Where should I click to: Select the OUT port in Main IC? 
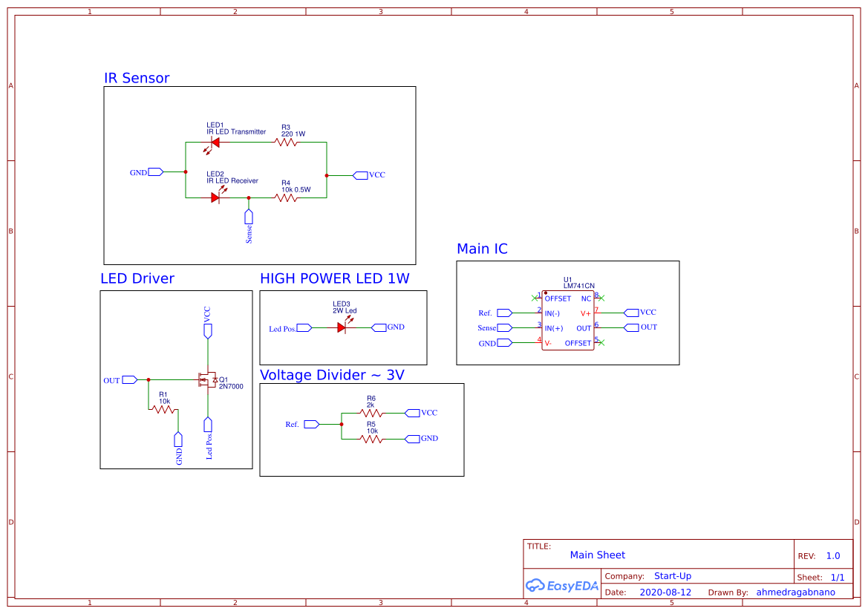click(x=632, y=327)
